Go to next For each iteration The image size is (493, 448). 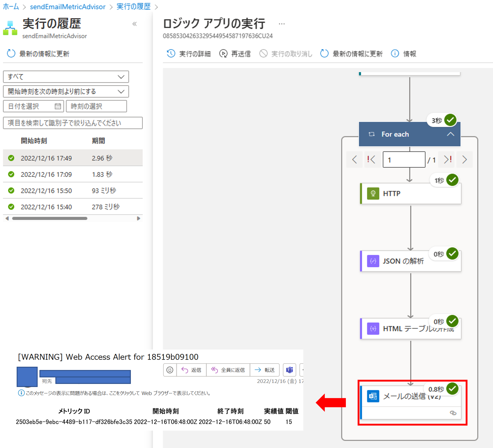(464, 160)
